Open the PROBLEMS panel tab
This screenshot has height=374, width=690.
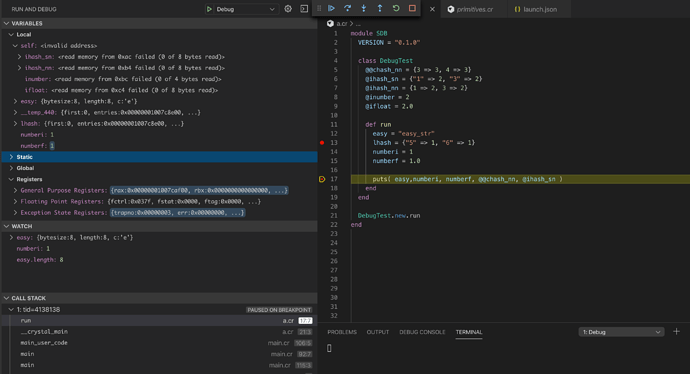342,332
